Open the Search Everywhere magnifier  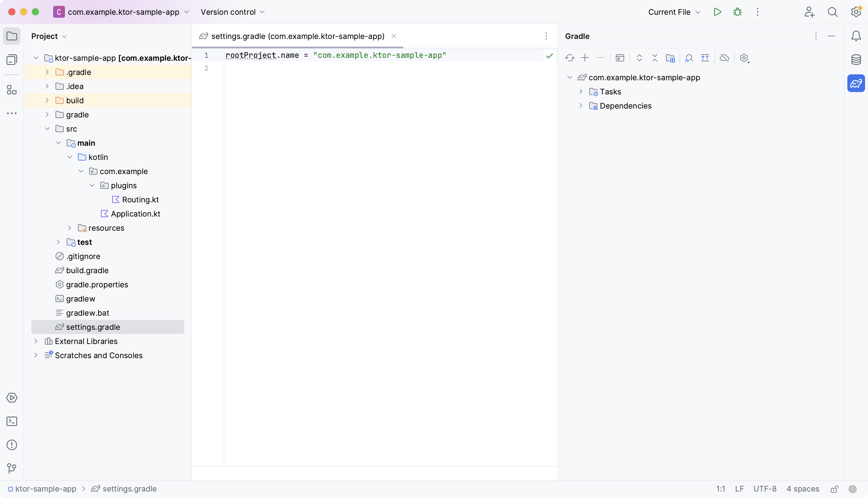click(833, 12)
